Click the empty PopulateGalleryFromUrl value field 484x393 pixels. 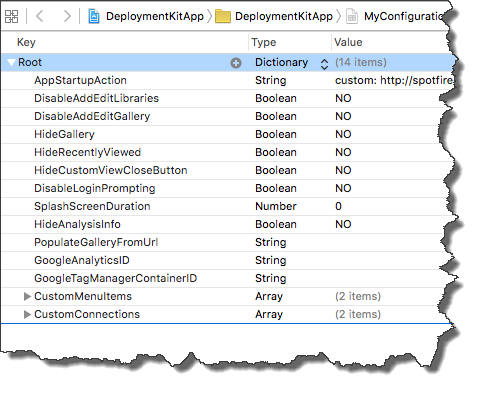point(388,242)
